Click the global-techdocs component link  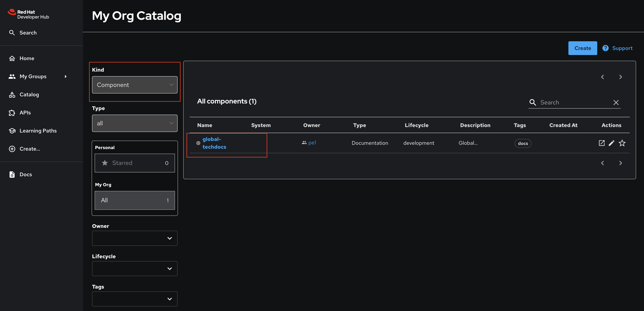214,142
